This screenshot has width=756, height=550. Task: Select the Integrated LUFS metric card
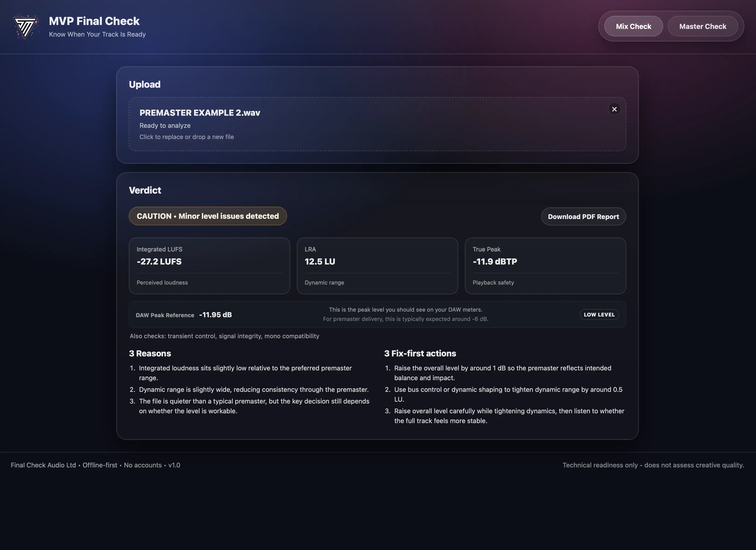pos(209,265)
